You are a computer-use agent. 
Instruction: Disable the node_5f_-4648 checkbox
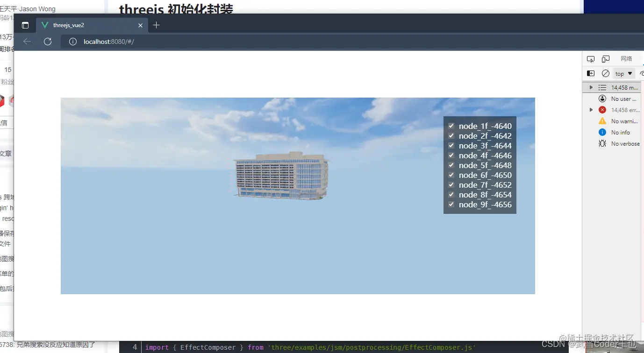pyautogui.click(x=451, y=165)
